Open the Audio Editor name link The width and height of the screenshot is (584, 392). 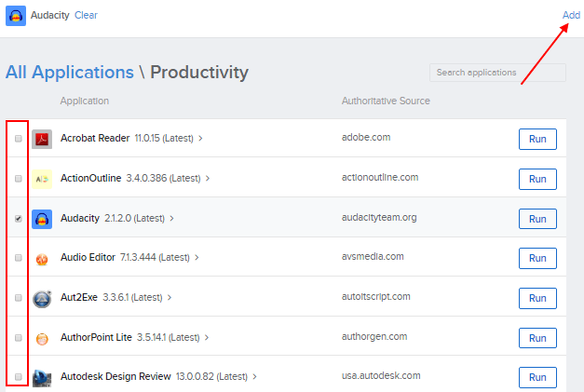(x=88, y=257)
